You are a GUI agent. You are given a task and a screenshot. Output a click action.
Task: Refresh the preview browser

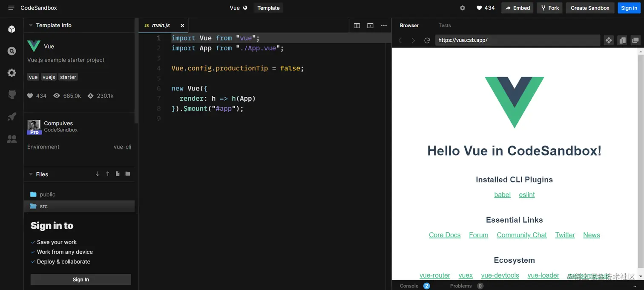(427, 40)
